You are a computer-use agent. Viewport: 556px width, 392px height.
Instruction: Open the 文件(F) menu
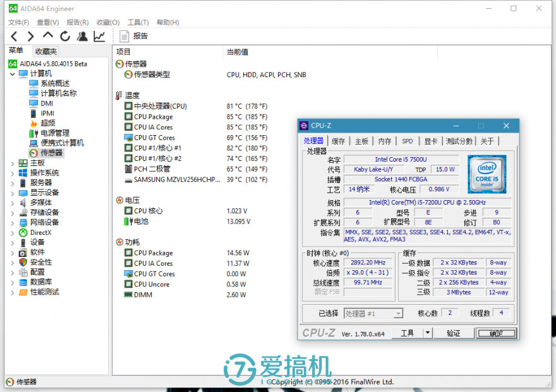click(x=19, y=22)
